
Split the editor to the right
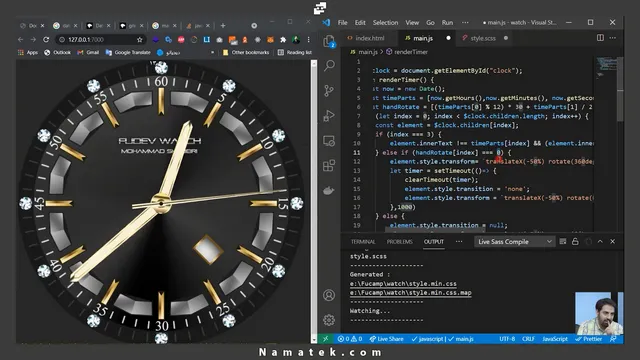click(600, 38)
